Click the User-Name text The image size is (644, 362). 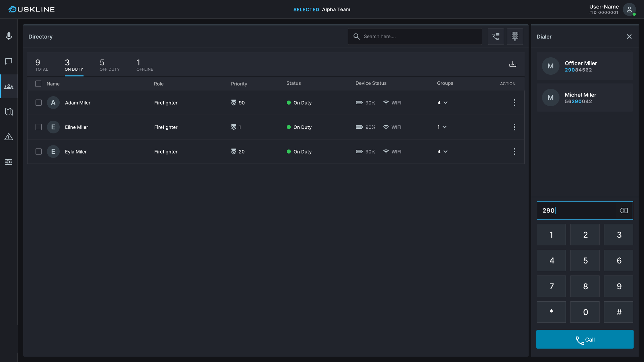click(604, 7)
